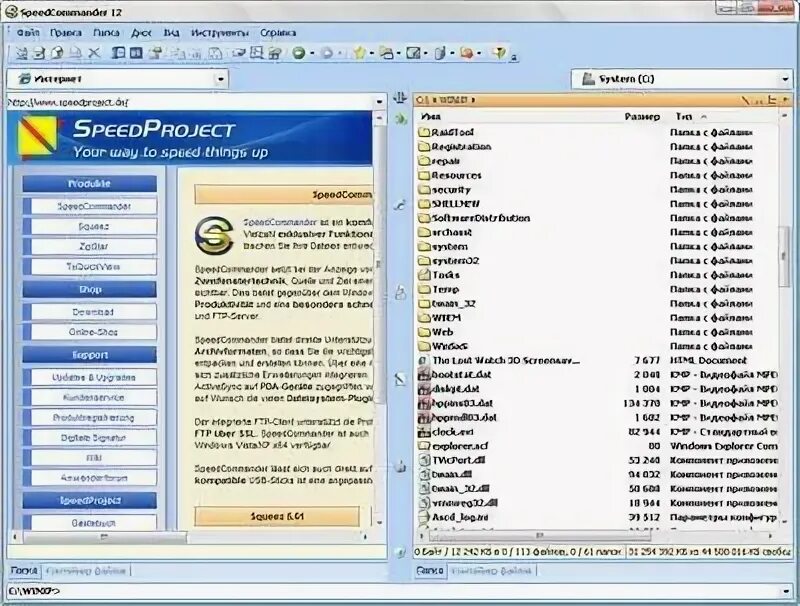800x606 pixels.
Task: Select The Lost Watch 3D Screensaver file row
Action: [597, 361]
